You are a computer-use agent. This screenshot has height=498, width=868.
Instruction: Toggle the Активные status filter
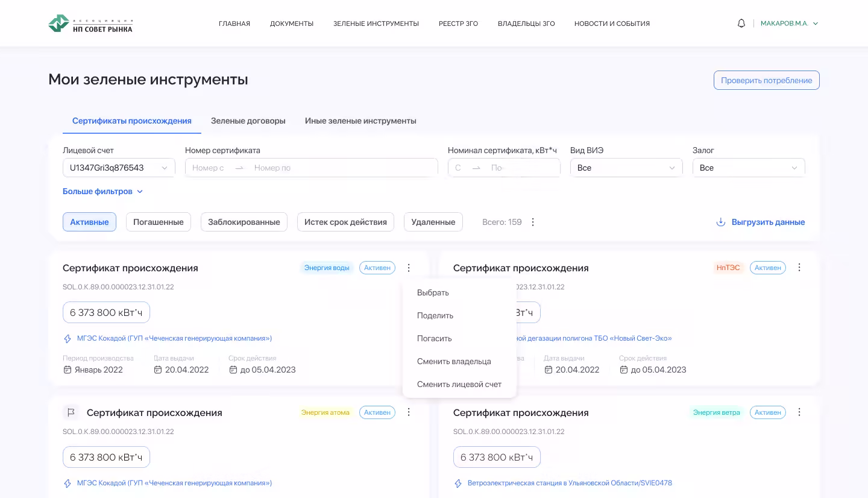[x=89, y=222]
